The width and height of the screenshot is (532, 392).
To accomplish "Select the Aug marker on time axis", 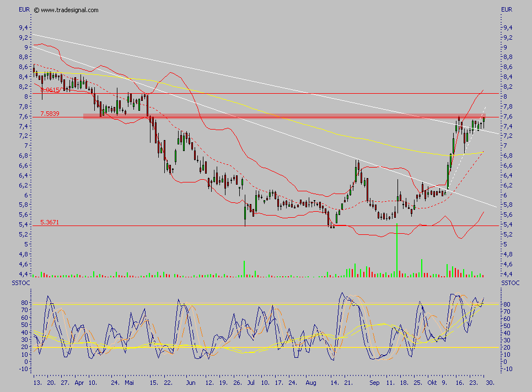I will 311,382.
